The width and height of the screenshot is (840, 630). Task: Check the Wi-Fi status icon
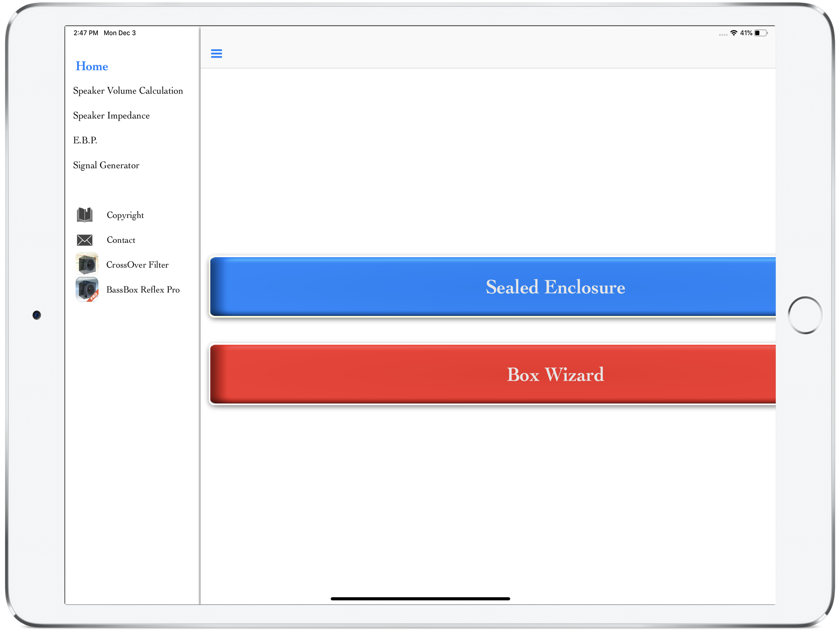[x=734, y=33]
